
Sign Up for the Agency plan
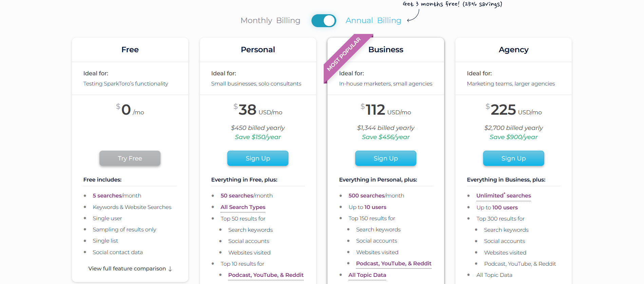click(x=513, y=158)
